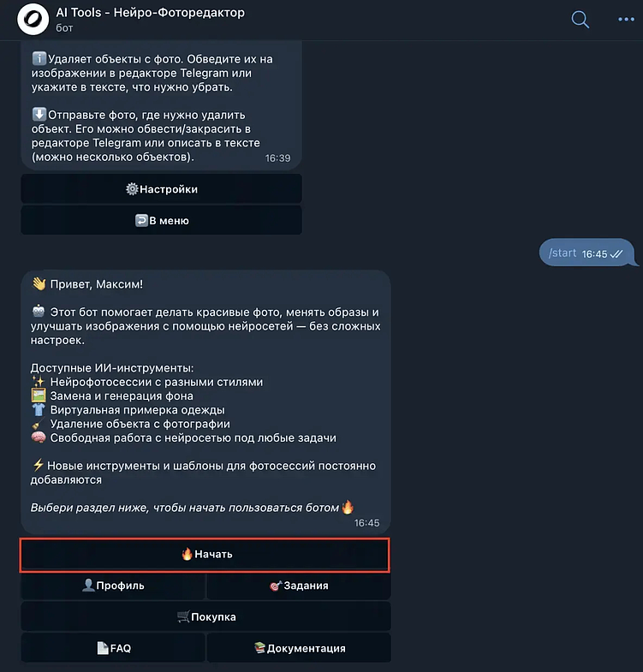Click the AI Tools - Нейро-Фоторедактор chat title
The height and width of the screenshot is (672, 643).
click(x=151, y=13)
